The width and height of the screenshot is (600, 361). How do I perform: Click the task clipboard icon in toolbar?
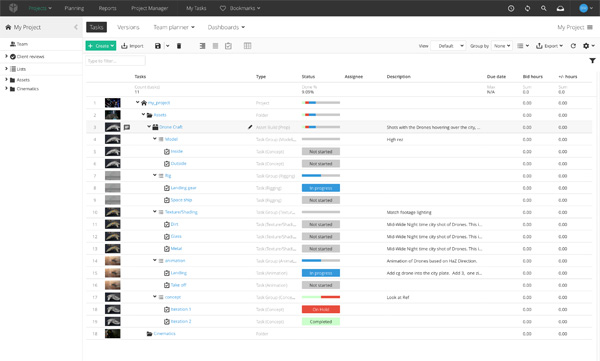coord(228,46)
